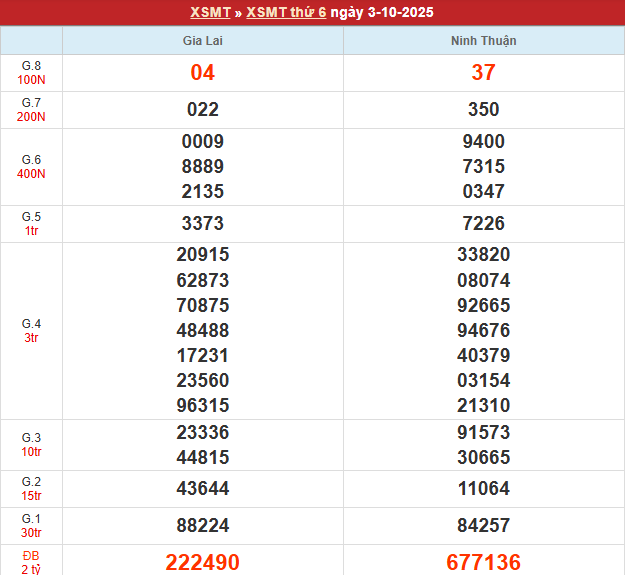Select G.4 number 94676 in Ninh Thuận

[484, 331]
